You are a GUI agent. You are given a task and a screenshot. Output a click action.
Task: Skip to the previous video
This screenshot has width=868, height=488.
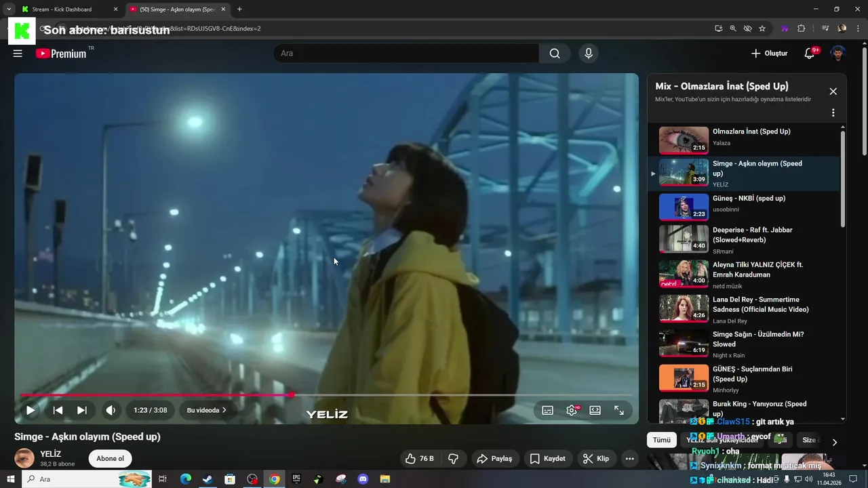(58, 410)
